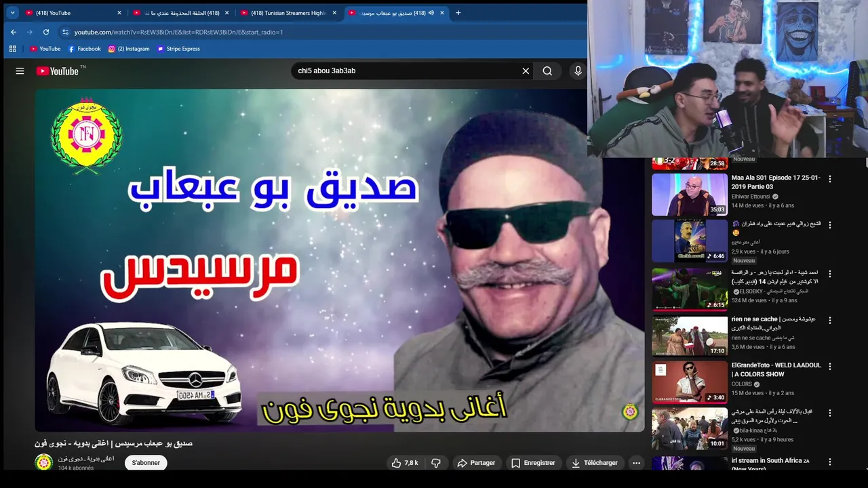Open options menu for 'irl stream in South Africa'
Screen dimensions: 868x488
829,462
